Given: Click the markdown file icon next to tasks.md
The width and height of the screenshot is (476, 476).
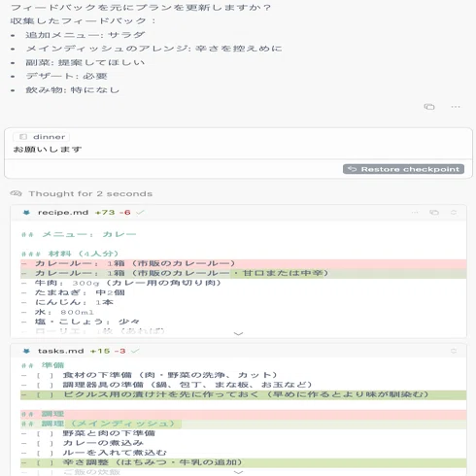Looking at the screenshot, I should coord(26,351).
